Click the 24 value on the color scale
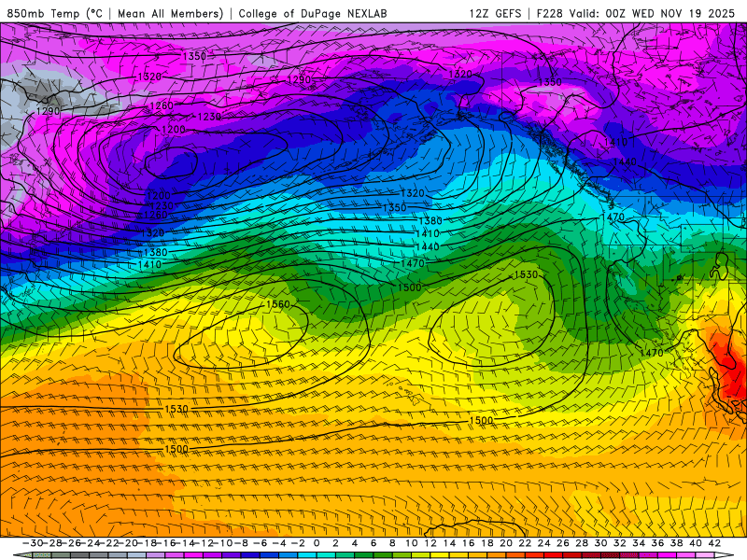Viewport: 747px width, 560px height. [544, 543]
